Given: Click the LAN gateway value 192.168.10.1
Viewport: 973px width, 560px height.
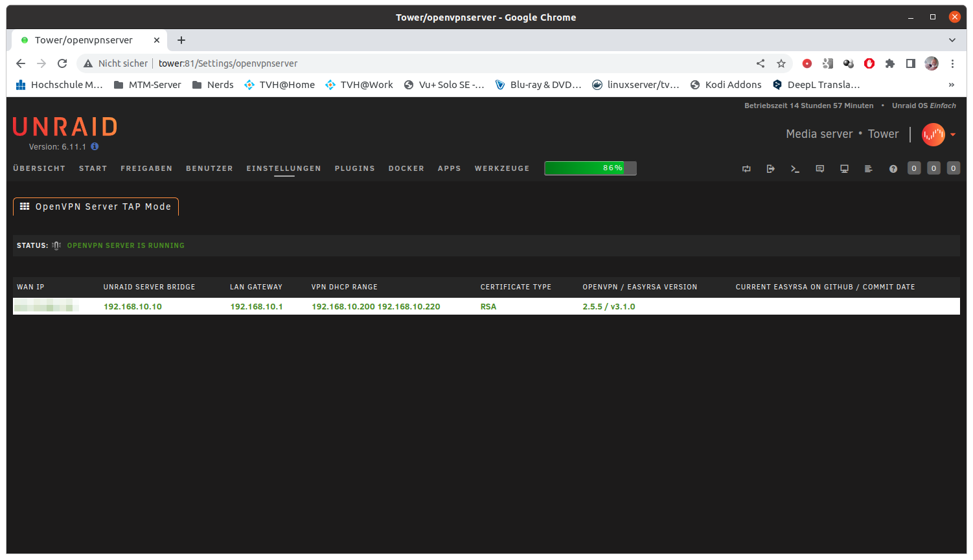Looking at the screenshot, I should pyautogui.click(x=257, y=307).
